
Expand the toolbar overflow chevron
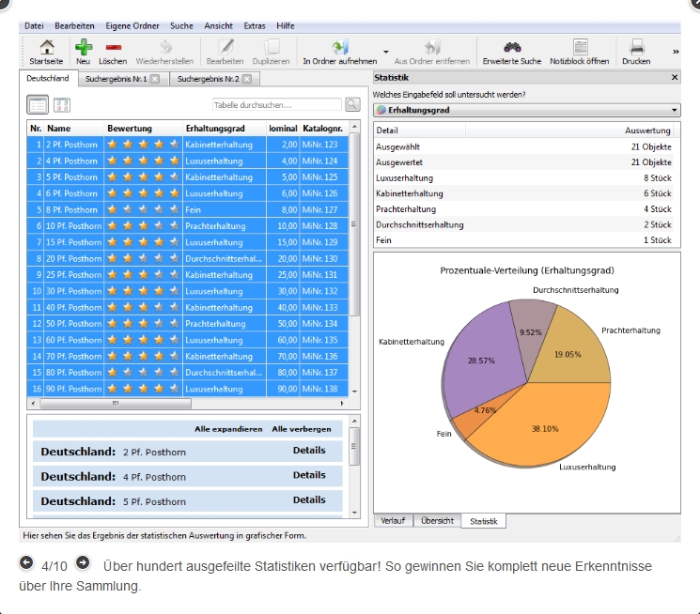pyautogui.click(x=675, y=52)
